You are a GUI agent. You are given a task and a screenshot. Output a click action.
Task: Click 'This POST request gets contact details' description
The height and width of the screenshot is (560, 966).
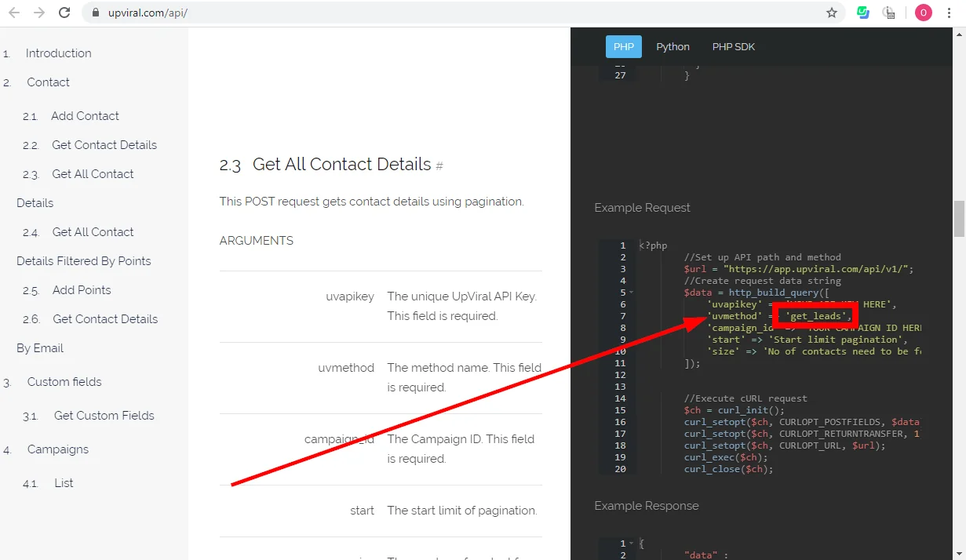[371, 202]
